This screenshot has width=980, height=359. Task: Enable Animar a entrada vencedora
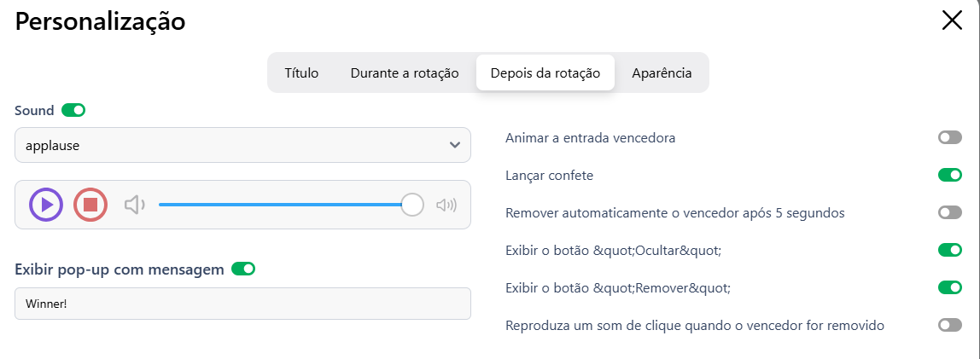click(x=949, y=137)
